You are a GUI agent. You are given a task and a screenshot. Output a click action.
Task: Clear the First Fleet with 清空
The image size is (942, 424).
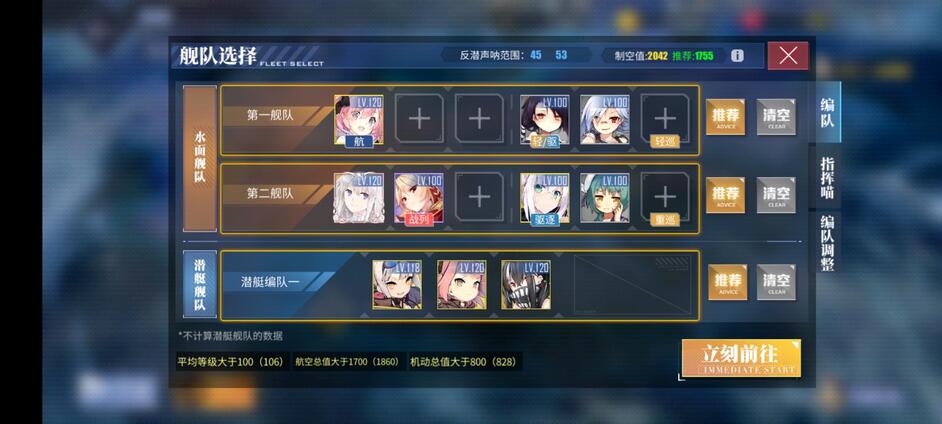pyautogui.click(x=776, y=117)
